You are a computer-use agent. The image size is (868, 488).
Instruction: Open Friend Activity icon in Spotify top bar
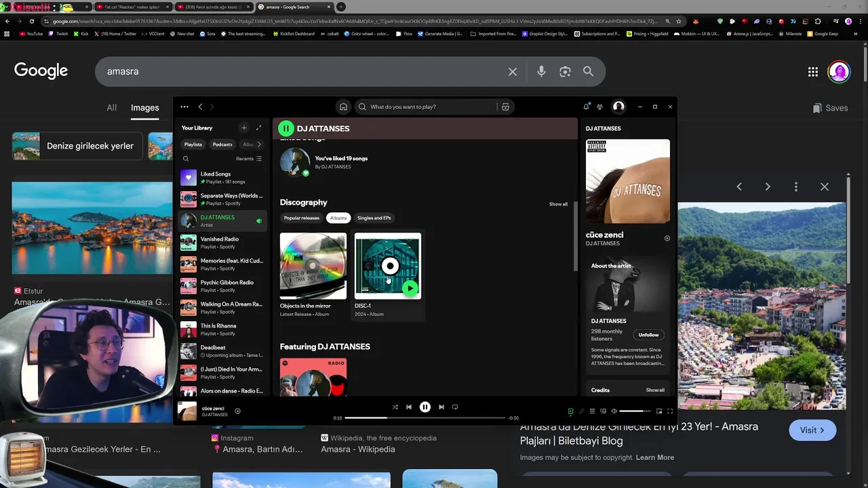pos(599,106)
